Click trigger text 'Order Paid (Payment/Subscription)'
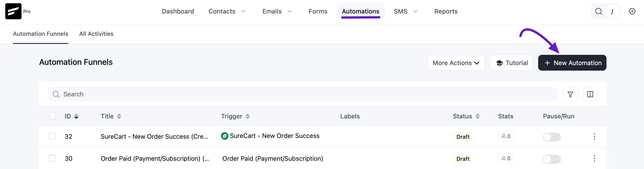 pyautogui.click(x=273, y=158)
